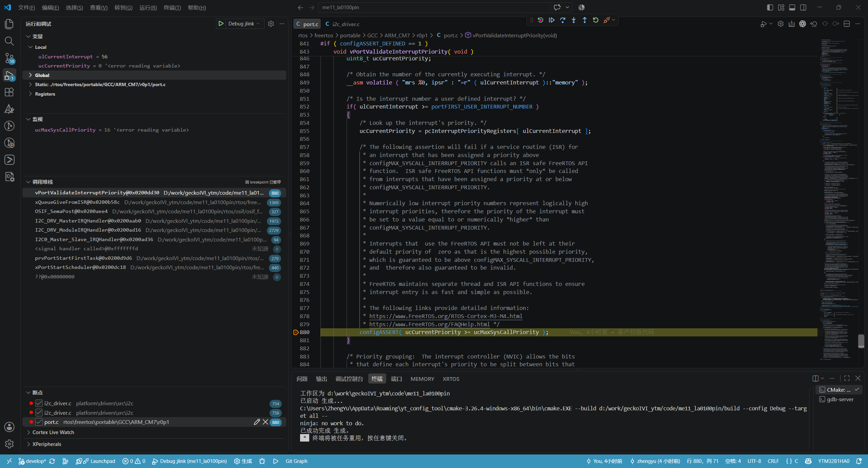This screenshot has width=868, height=468.
Task: Open the Search view in activity bar
Action: click(x=9, y=41)
